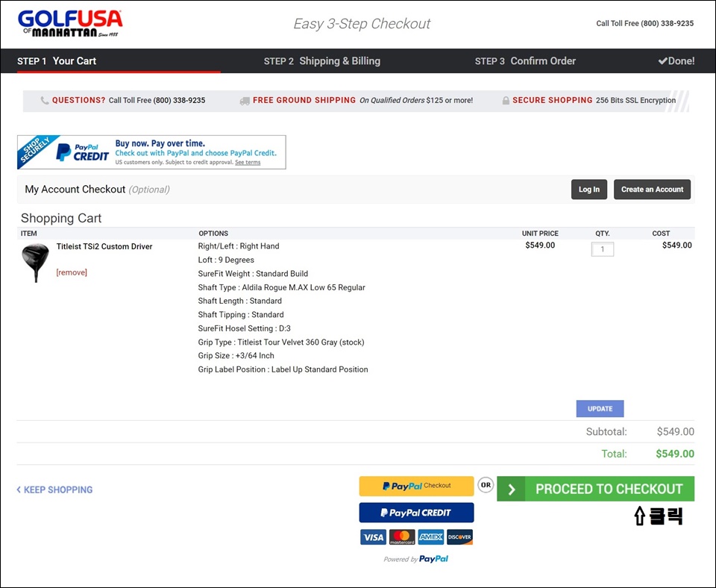Click the ITEM column header

(29, 234)
